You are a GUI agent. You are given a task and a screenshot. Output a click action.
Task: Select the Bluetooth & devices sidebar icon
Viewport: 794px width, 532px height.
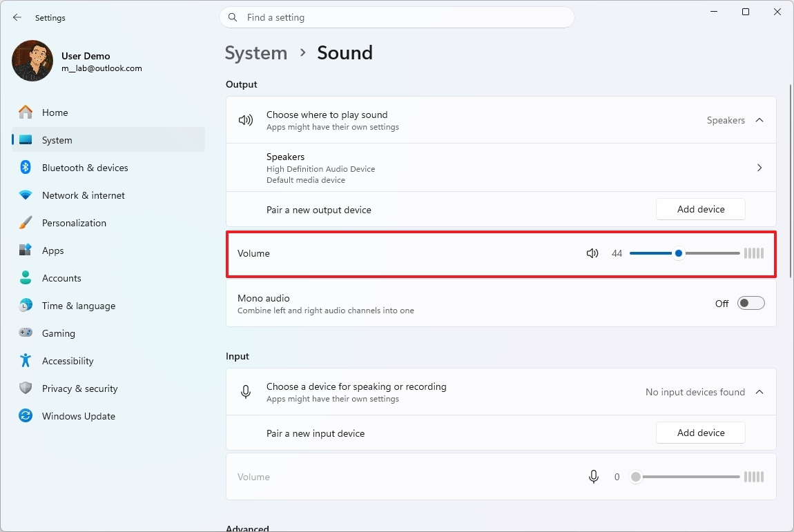[x=25, y=167]
